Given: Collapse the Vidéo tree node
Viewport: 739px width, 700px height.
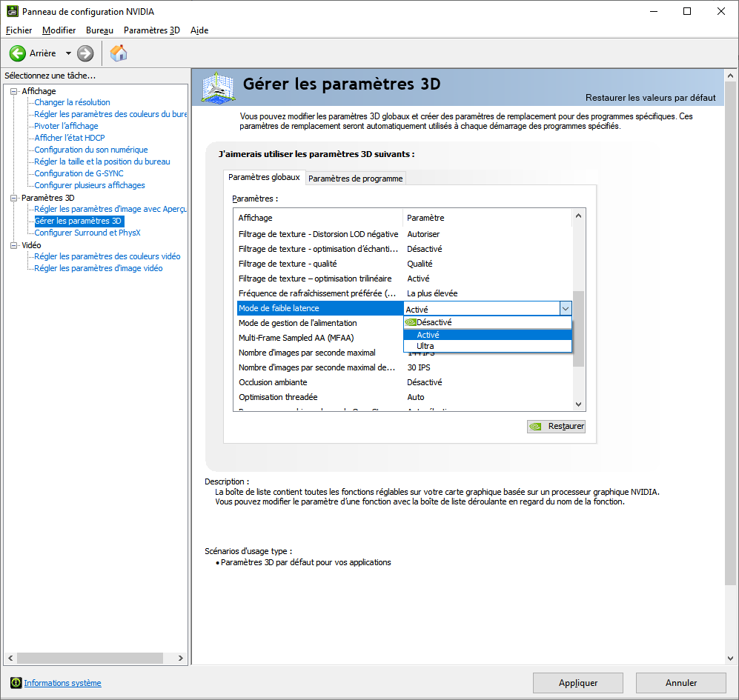Looking at the screenshot, I should coord(13,245).
